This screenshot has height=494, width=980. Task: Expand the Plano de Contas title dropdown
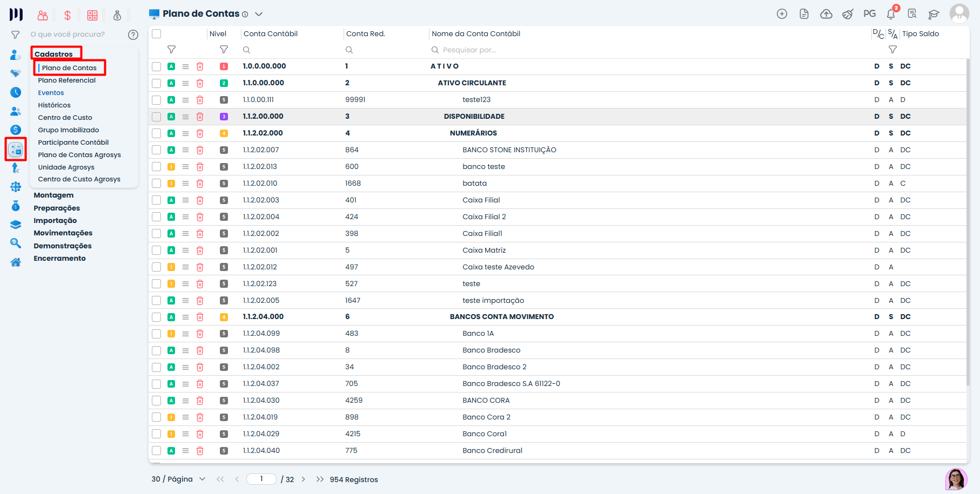tap(259, 14)
